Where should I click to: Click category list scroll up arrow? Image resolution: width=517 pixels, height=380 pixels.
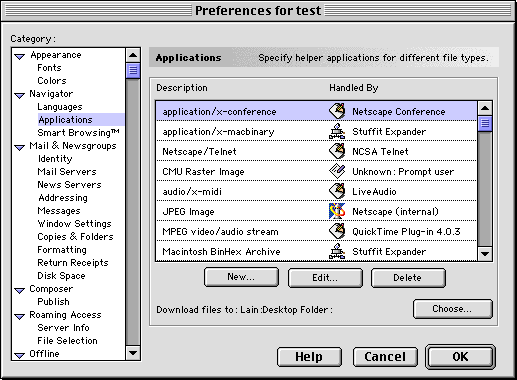point(133,55)
